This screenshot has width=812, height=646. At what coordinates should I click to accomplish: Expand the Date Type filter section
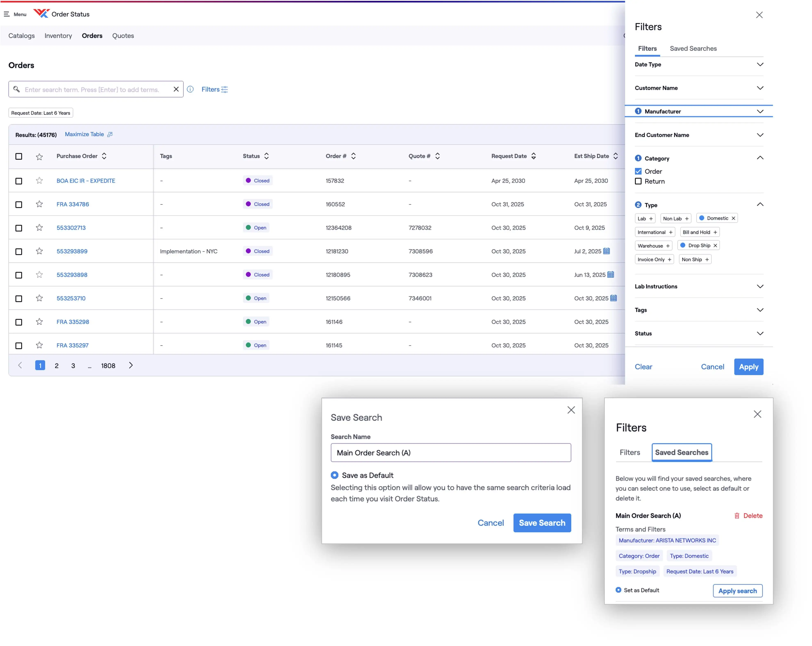point(760,64)
